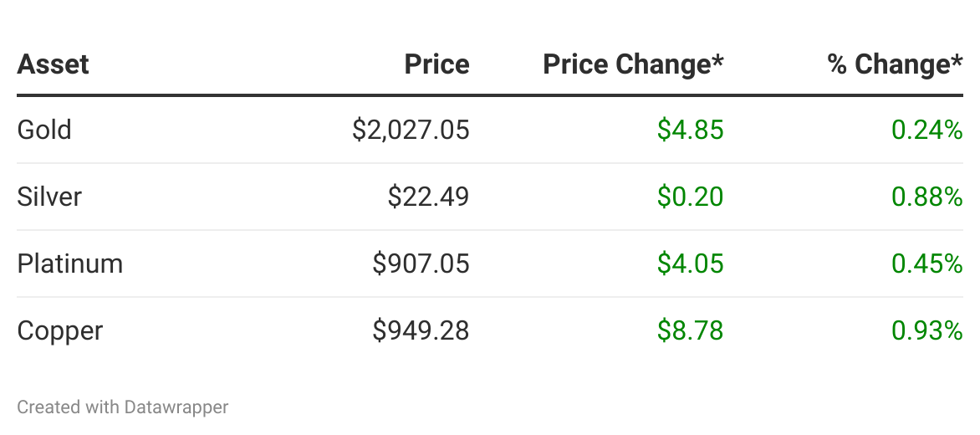Click Copper price change $8.78

(690, 330)
